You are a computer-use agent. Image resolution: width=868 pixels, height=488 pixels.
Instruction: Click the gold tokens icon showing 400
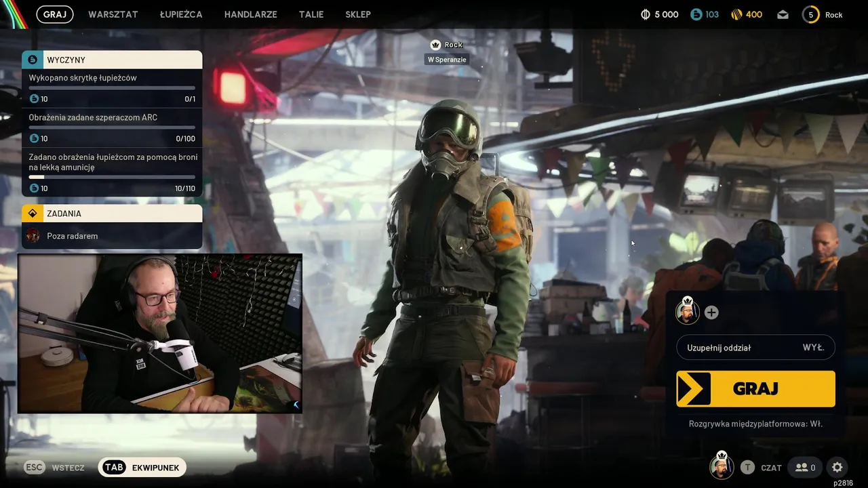(x=737, y=14)
